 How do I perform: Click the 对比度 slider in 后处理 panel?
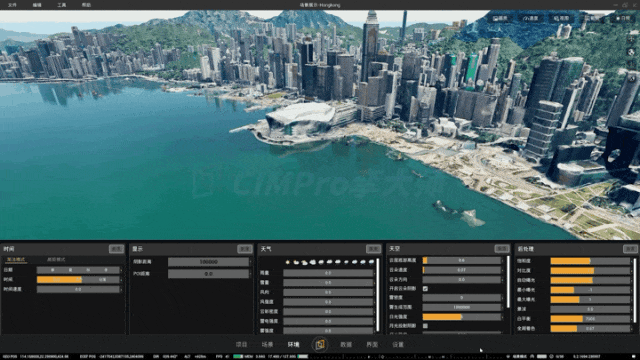(590, 271)
